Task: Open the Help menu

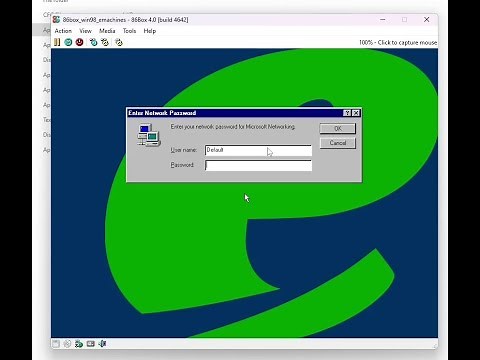Action: (x=150, y=31)
